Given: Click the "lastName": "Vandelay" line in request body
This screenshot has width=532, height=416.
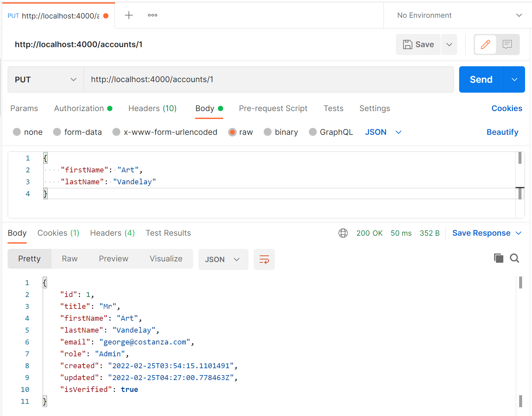Looking at the screenshot, I should [x=108, y=182].
